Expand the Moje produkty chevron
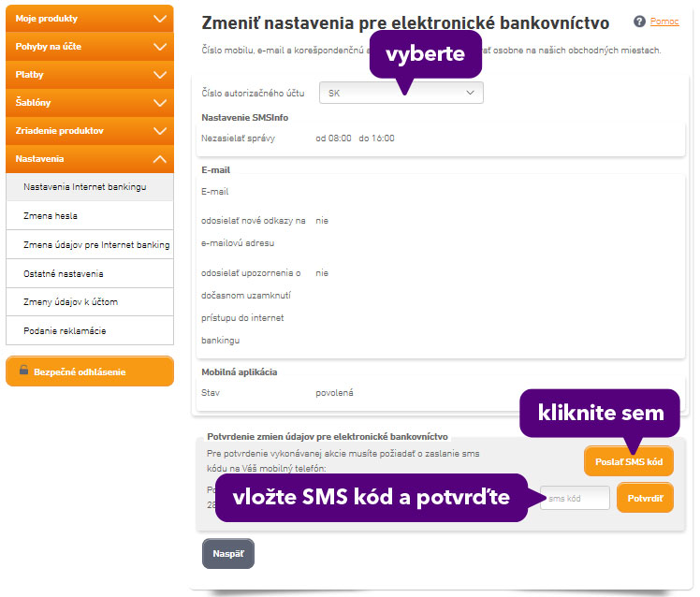 [x=160, y=19]
